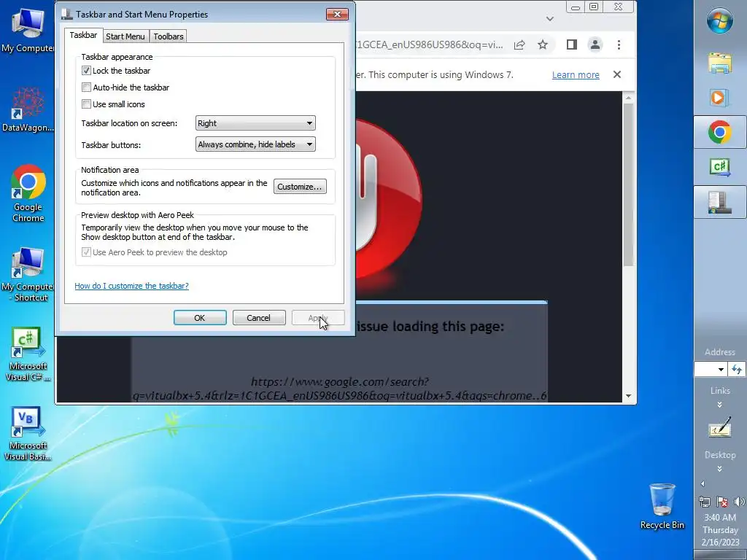Click the address bar Go button
This screenshot has height=560, width=747.
pos(737,369)
